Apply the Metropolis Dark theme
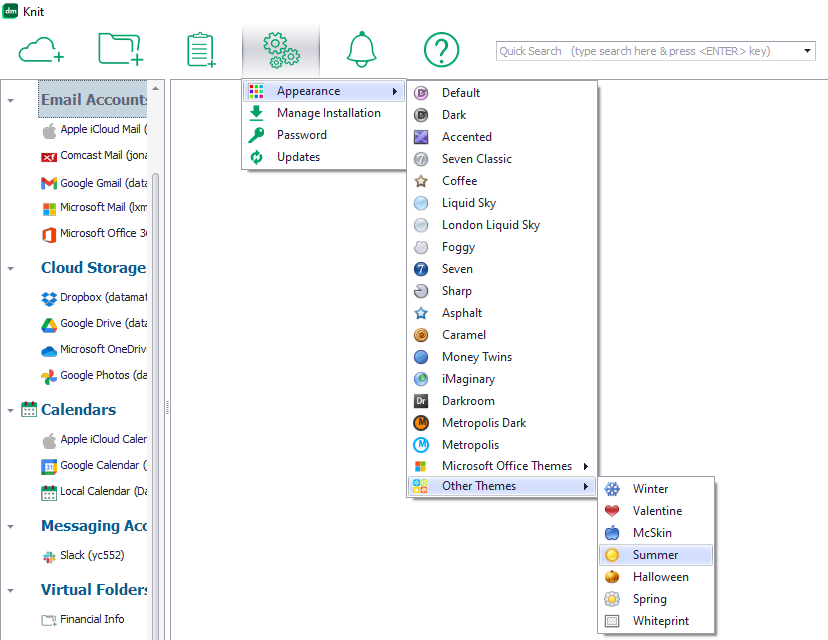This screenshot has height=640, width=828. [501, 423]
